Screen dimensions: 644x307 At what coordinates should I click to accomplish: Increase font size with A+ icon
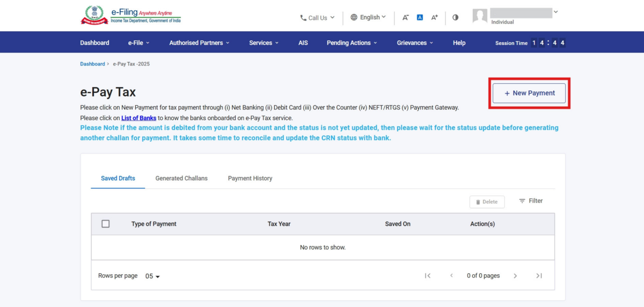(435, 17)
